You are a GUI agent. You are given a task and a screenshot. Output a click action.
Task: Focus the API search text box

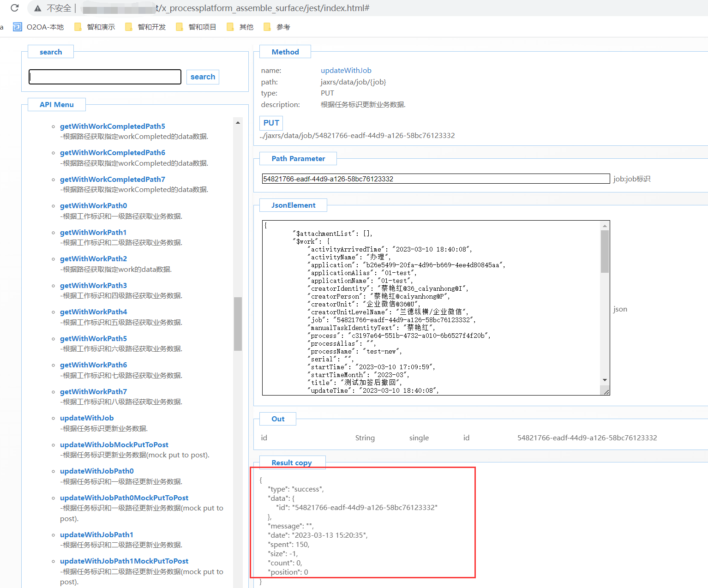tap(105, 77)
